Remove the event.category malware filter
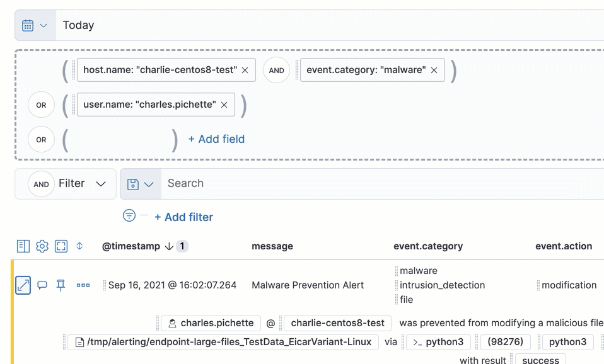This screenshot has width=604, height=364. click(x=433, y=70)
